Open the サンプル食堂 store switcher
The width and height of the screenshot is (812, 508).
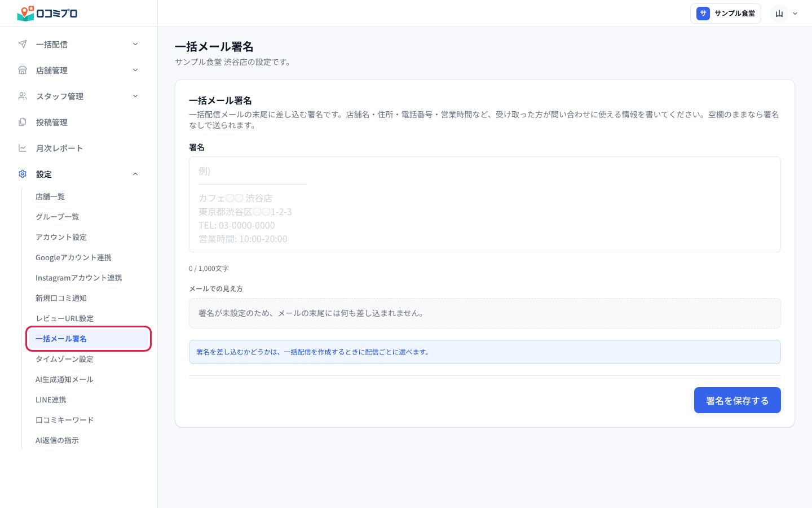tap(726, 14)
